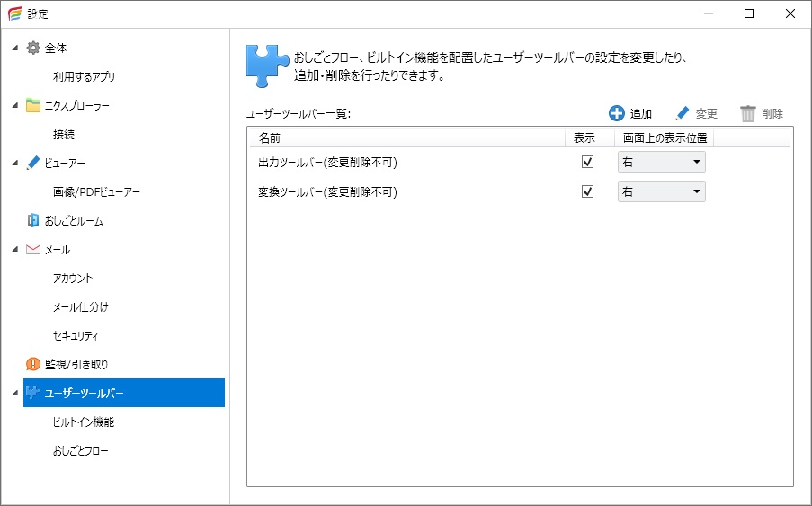Uncheck 表示 for 出力ツールバー
Screen dimensions: 812x506
click(x=588, y=163)
